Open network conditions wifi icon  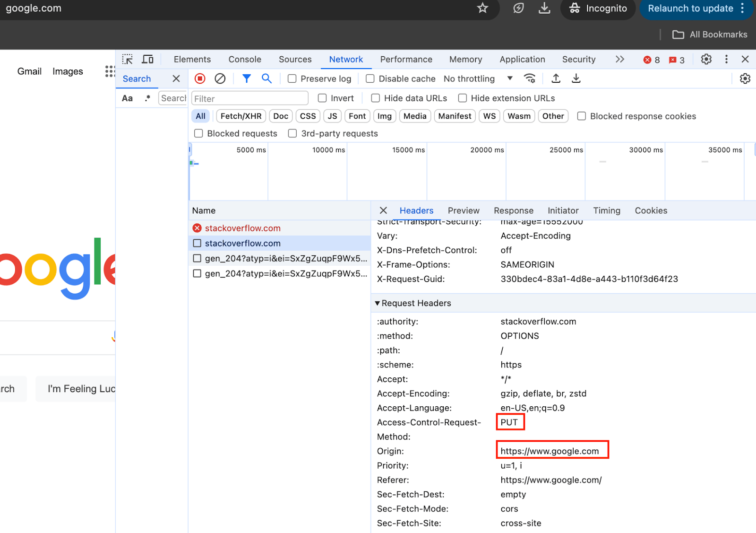[529, 79]
